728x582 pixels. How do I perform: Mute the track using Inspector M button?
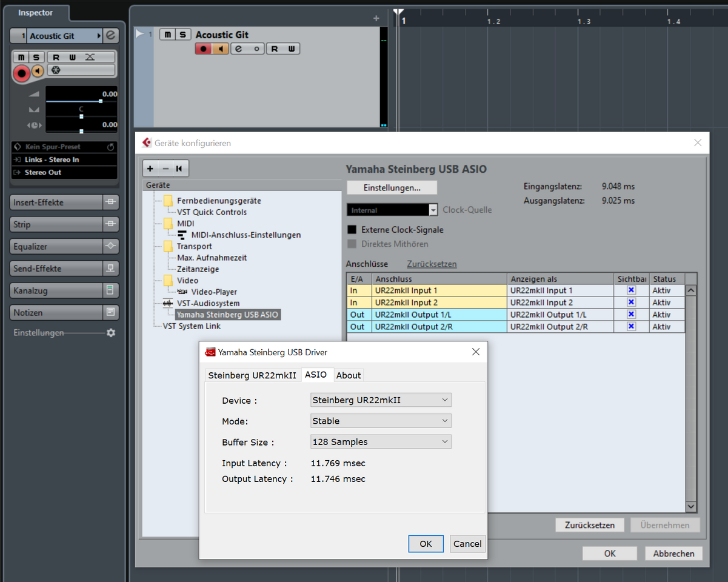[x=22, y=58]
